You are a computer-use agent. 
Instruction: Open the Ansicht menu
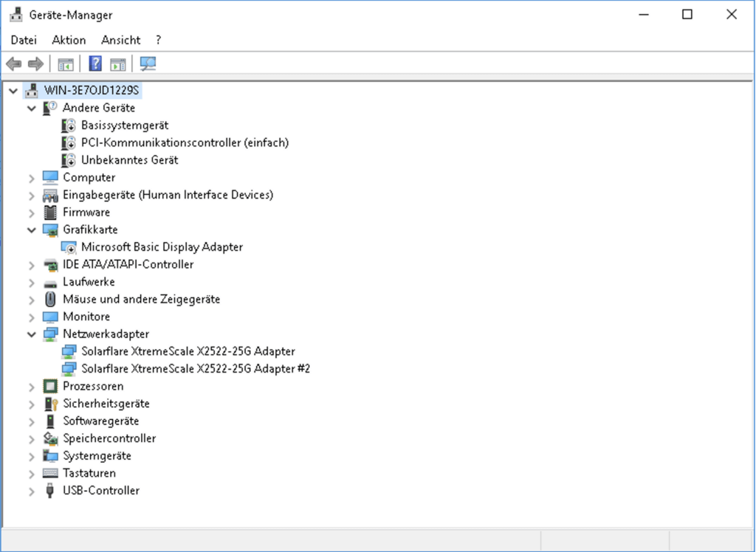pyautogui.click(x=120, y=40)
